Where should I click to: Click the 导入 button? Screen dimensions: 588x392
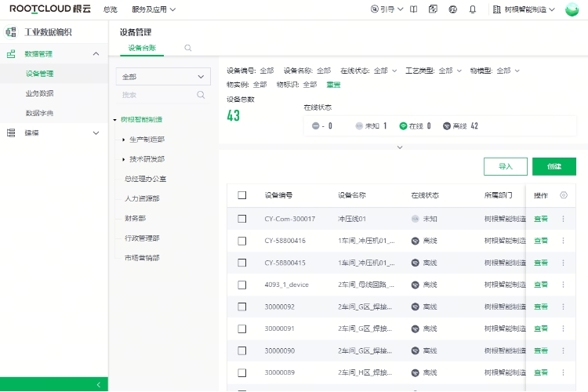(506, 166)
